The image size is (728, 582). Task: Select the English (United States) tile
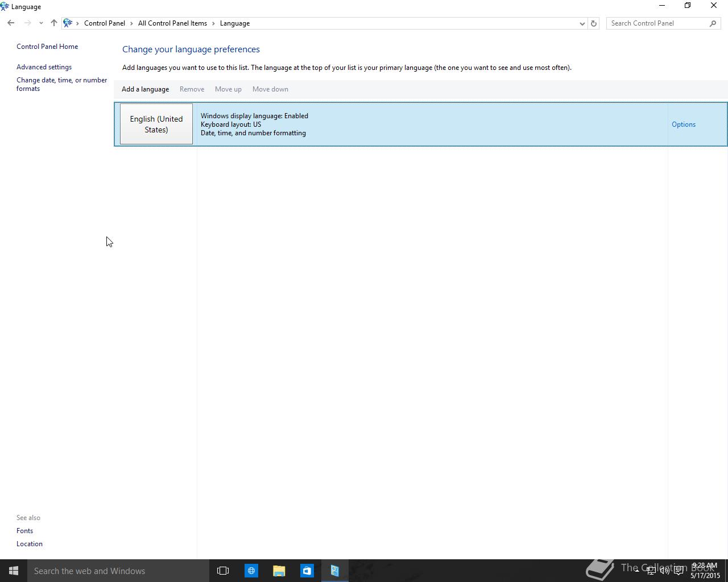[x=156, y=124]
